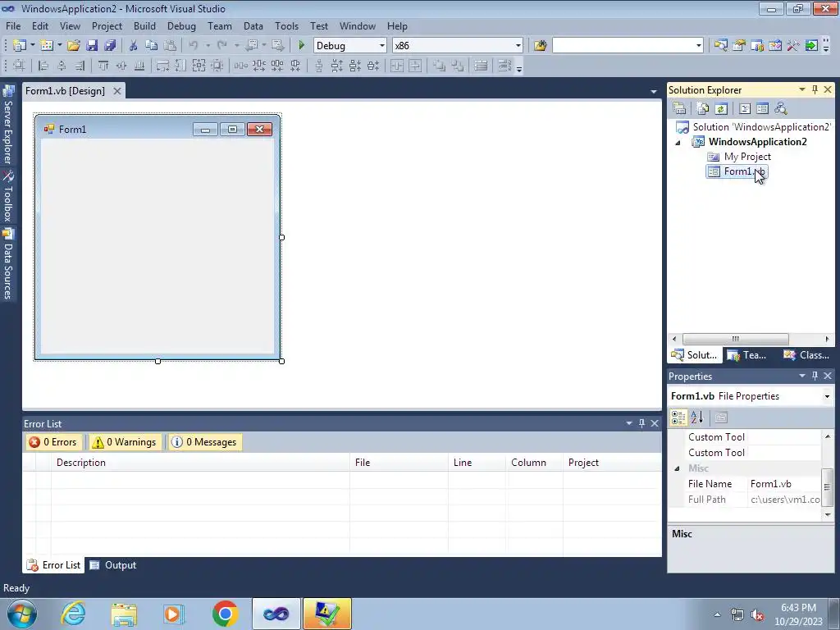Toggle the 0 Messages filter button

[x=204, y=442]
